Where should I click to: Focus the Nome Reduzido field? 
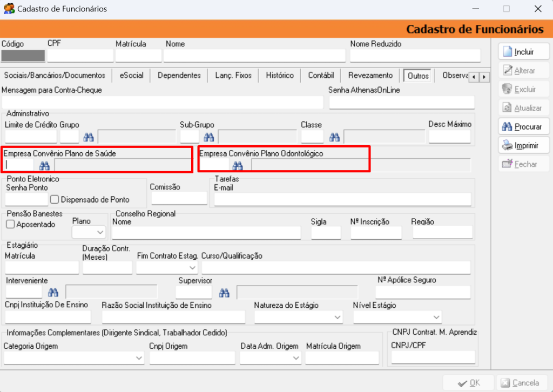click(415, 56)
